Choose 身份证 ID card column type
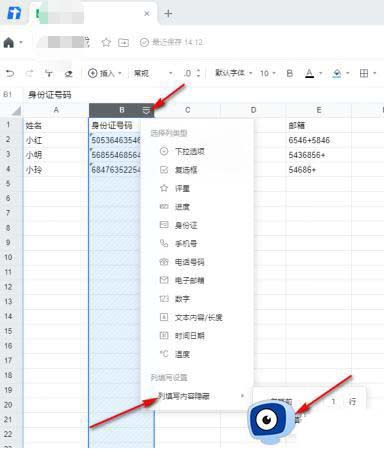 tap(197, 225)
